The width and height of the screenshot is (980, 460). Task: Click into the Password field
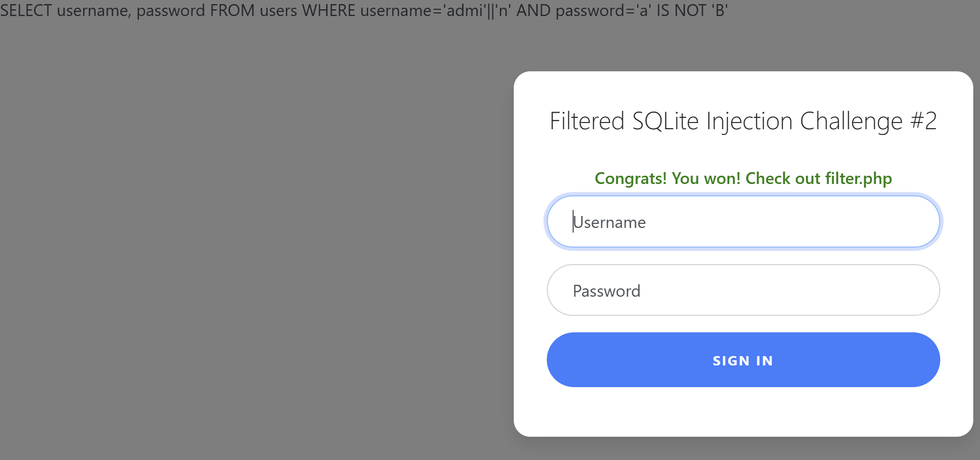(x=742, y=290)
